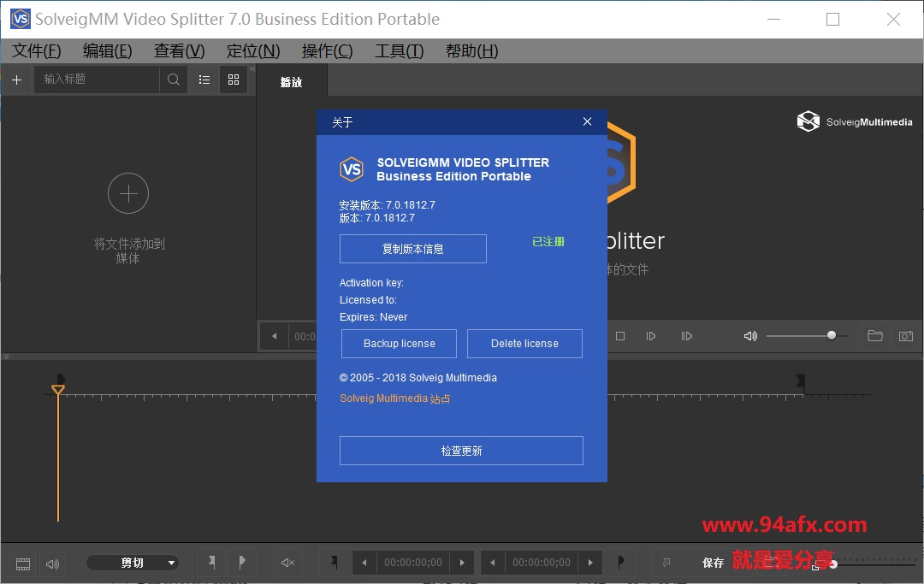Click the volume slider handle in player
The width and height of the screenshot is (924, 584).
[x=832, y=335]
